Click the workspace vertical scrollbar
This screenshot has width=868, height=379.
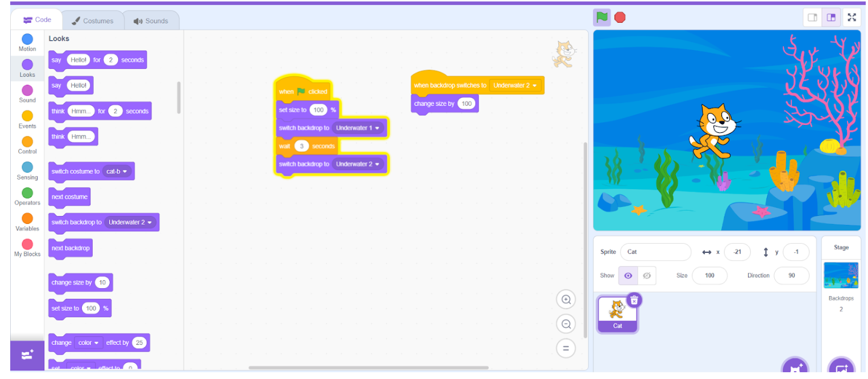click(585, 239)
